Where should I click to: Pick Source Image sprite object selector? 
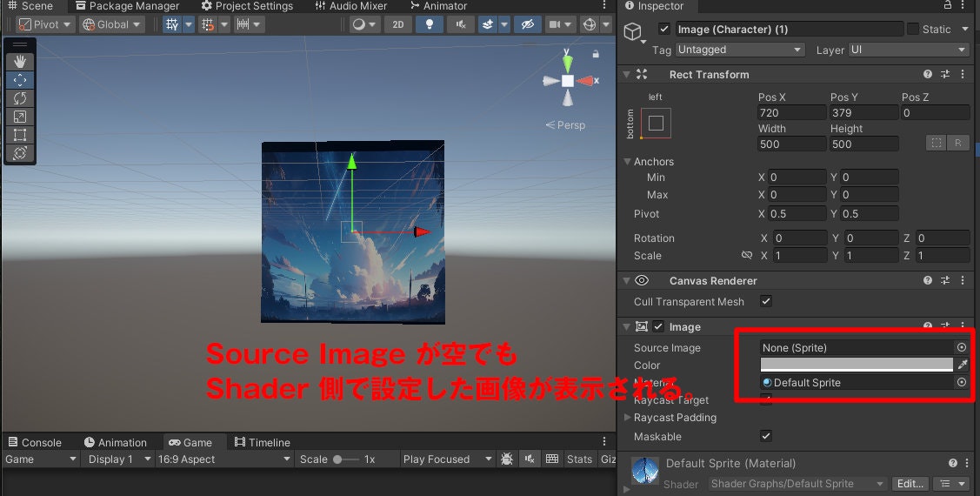961,347
